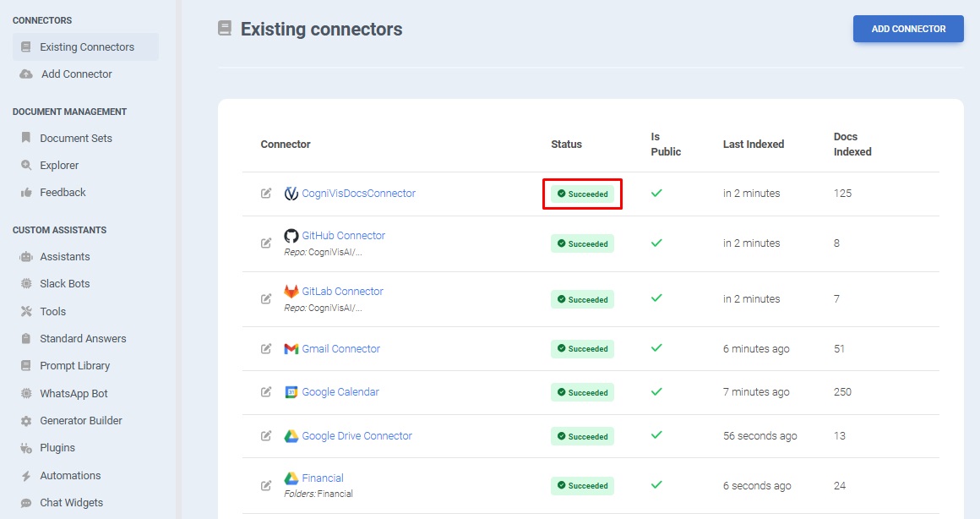Go to Document Sets
Image resolution: width=980 pixels, height=519 pixels.
coord(76,138)
